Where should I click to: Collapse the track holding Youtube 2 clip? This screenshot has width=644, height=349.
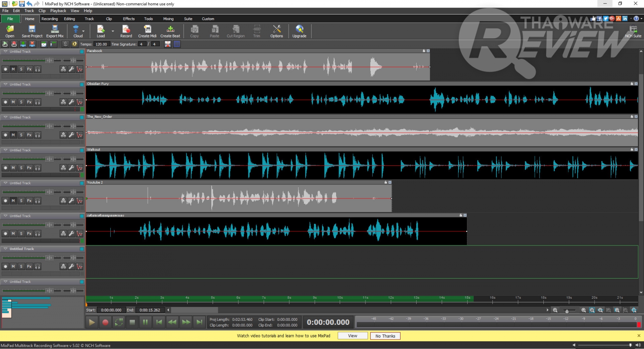pyautogui.click(x=5, y=183)
